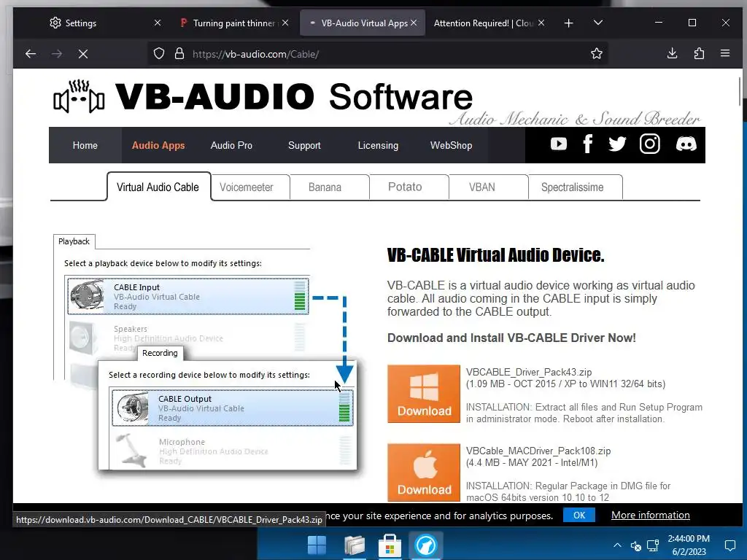
Task: Open VB-Audio Twitter icon
Action: [x=617, y=144]
